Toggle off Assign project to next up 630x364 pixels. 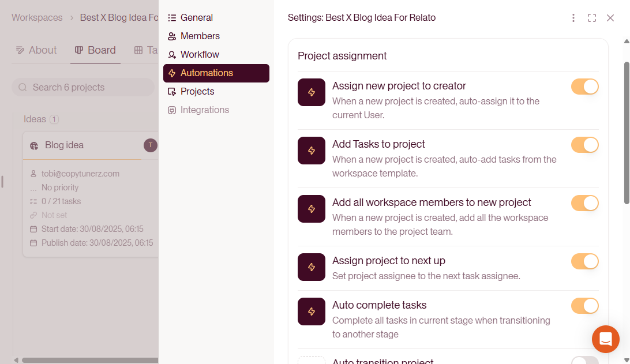click(x=585, y=261)
